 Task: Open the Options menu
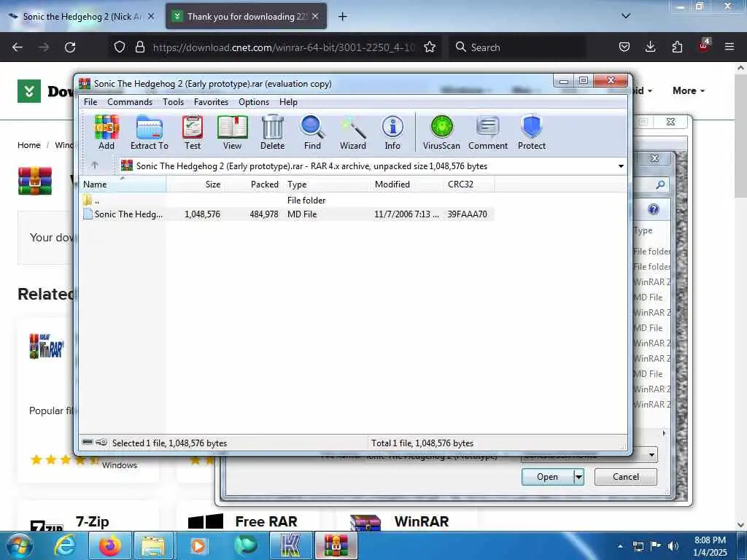click(x=254, y=102)
